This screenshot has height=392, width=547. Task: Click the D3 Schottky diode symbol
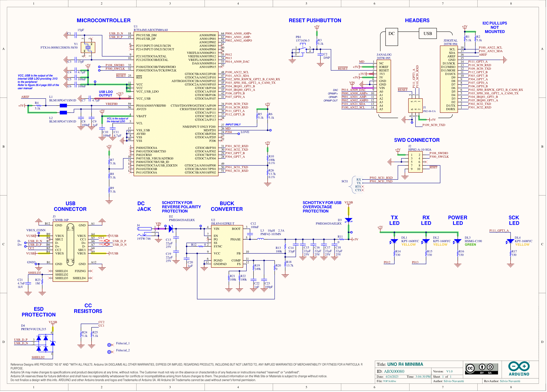click(349, 220)
